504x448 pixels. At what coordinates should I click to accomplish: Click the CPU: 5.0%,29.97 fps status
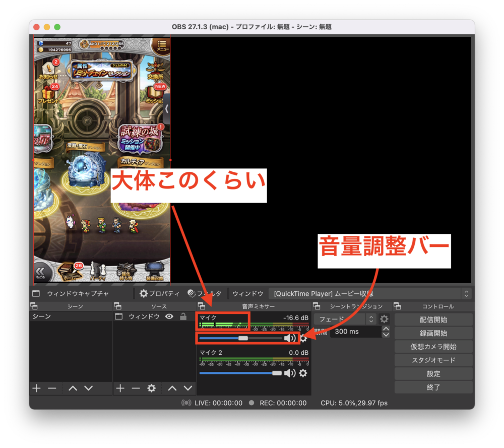354,403
